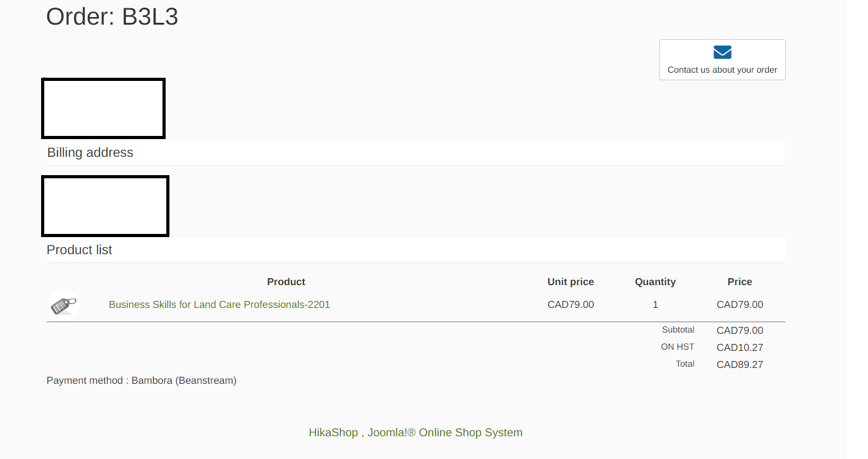The width and height of the screenshot is (868, 459).
Task: Click the CAD10.27 tax amount
Action: coord(740,348)
